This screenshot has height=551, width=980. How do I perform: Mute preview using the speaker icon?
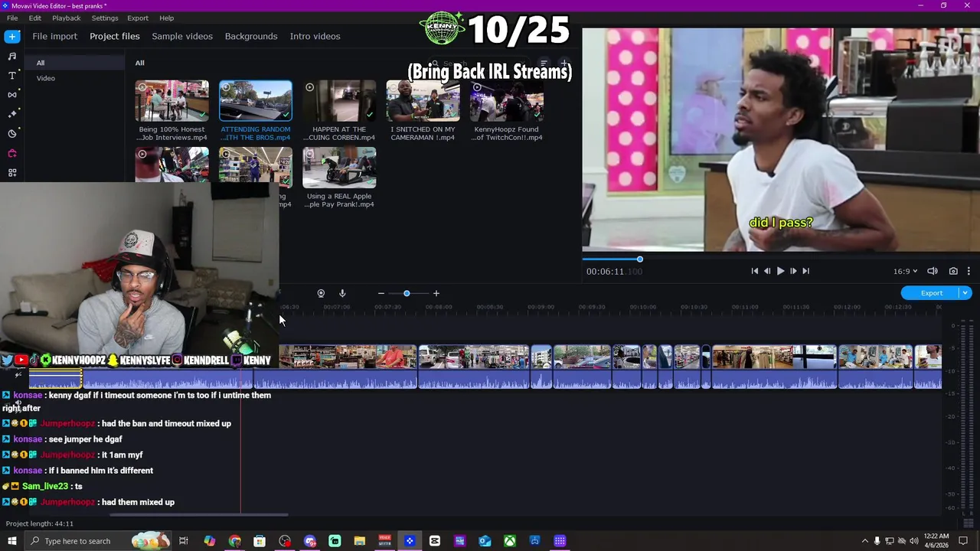coord(933,271)
